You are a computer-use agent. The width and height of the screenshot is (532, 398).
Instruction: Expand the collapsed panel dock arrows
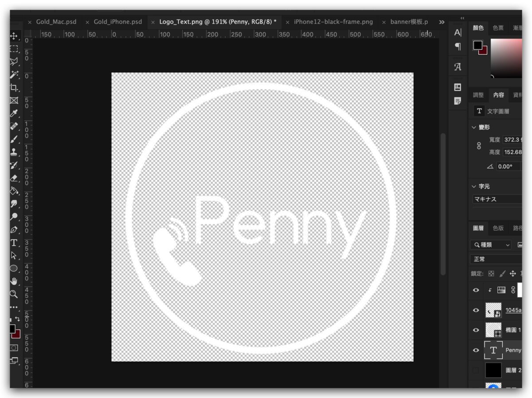click(x=462, y=18)
